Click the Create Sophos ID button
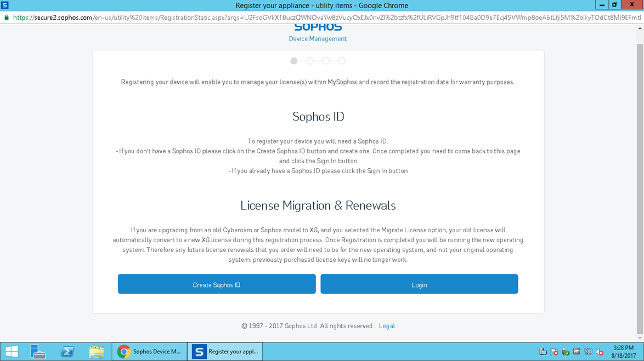The width and height of the screenshot is (644, 361). tap(217, 284)
